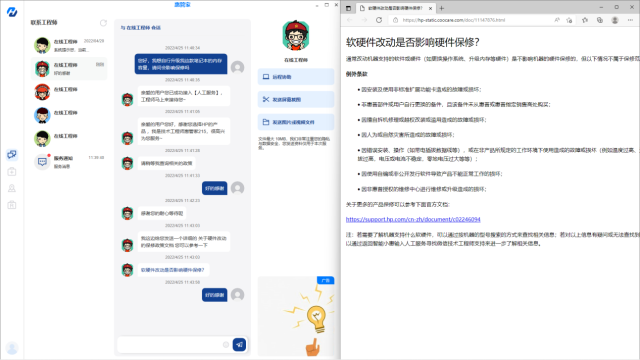640x360 pixels.
Task: Add this page to favorites
Action: click(x=569, y=20)
